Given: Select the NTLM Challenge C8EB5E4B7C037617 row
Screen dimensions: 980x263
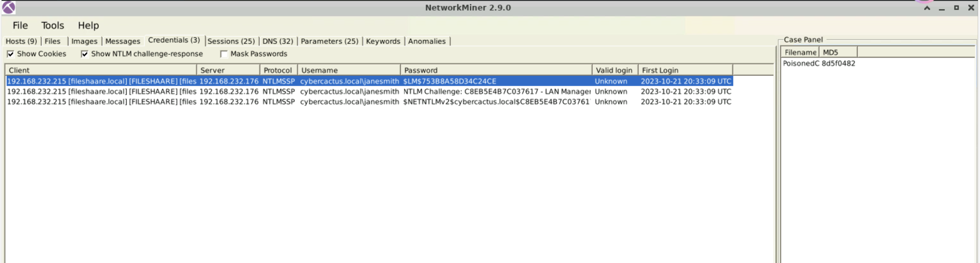Looking at the screenshot, I should 369,92.
